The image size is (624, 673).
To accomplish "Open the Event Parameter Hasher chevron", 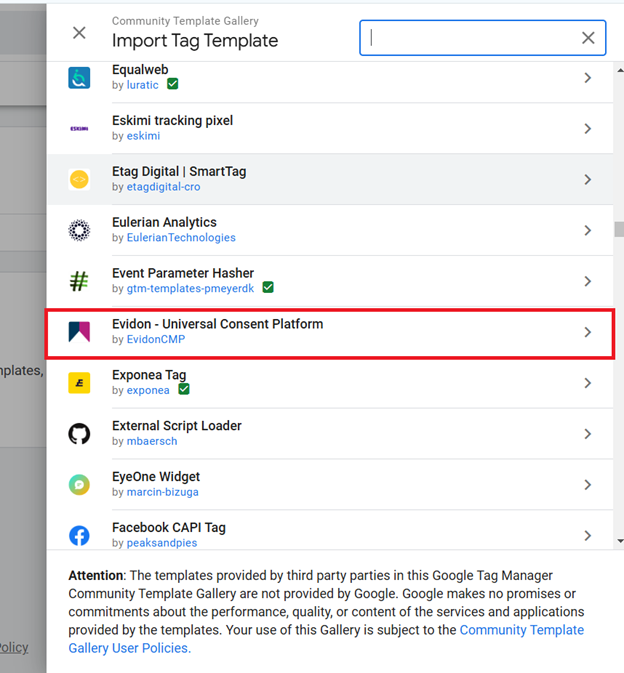I will [588, 281].
